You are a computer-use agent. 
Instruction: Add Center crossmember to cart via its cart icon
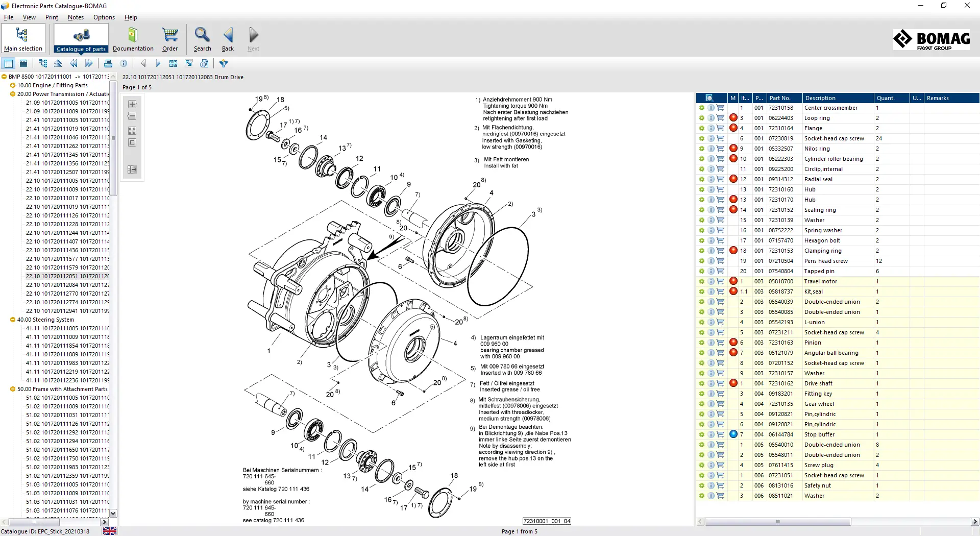tap(720, 108)
